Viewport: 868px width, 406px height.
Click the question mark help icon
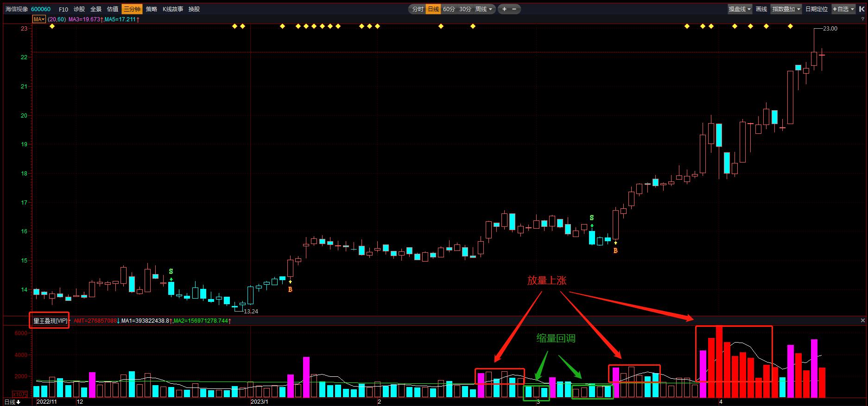(863, 19)
